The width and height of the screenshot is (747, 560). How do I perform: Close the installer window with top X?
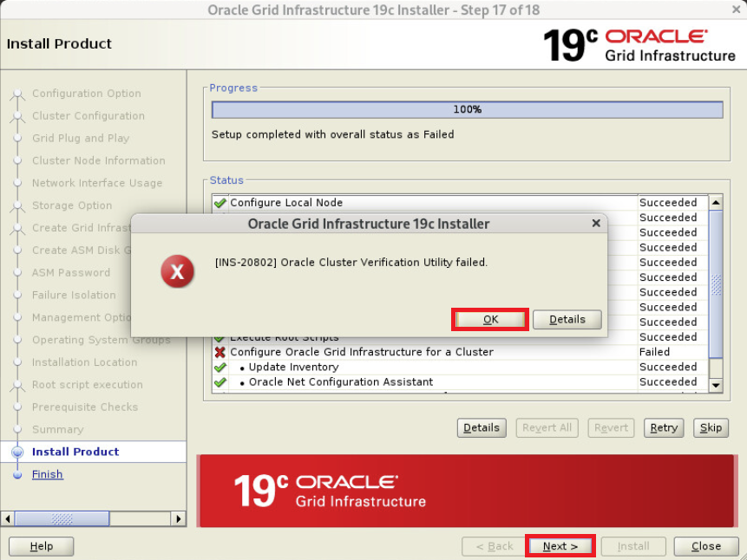pos(736,9)
